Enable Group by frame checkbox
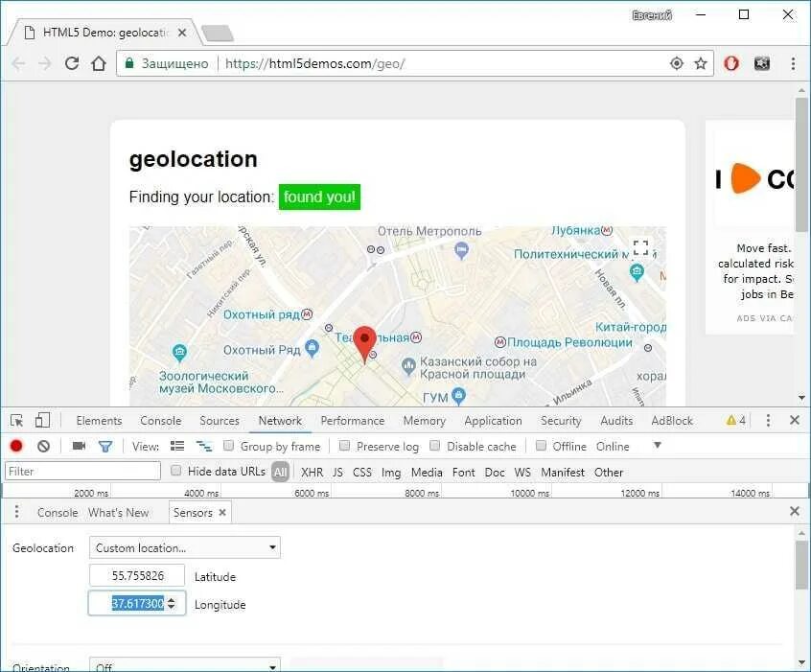This screenshot has width=811, height=672. 228,446
